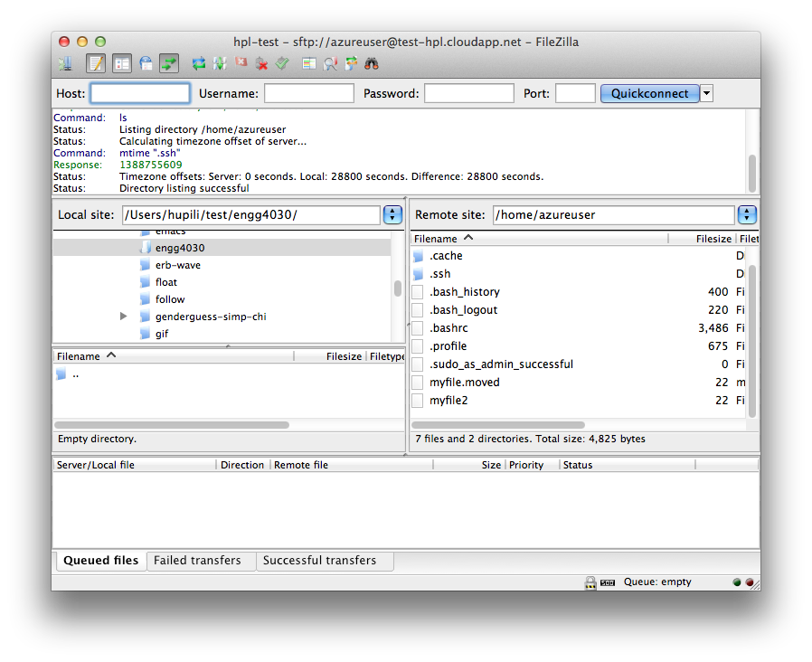Cancel current operation flag icon

[x=241, y=62]
